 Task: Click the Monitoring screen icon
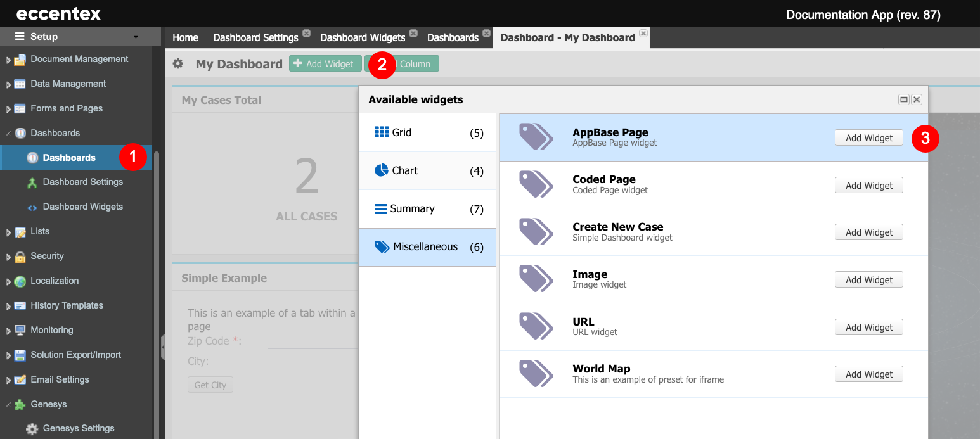pos(20,331)
